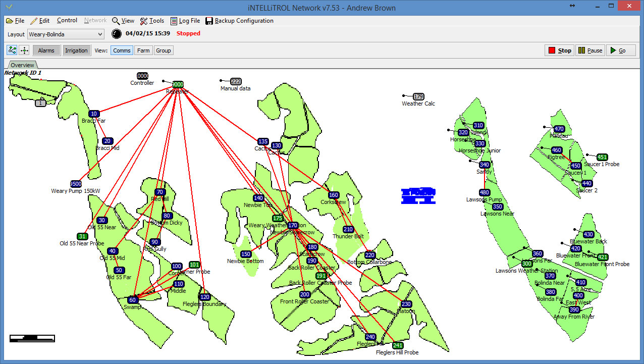Click the Pause button

tap(590, 50)
